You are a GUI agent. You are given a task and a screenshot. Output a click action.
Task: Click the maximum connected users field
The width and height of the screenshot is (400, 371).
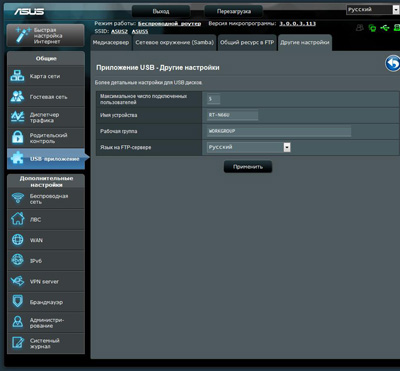pos(213,99)
